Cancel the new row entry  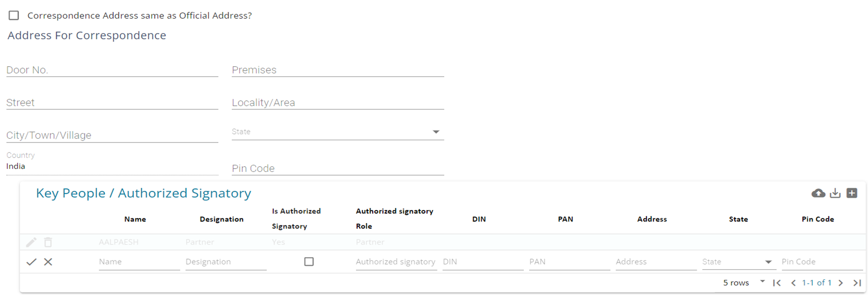[48, 262]
